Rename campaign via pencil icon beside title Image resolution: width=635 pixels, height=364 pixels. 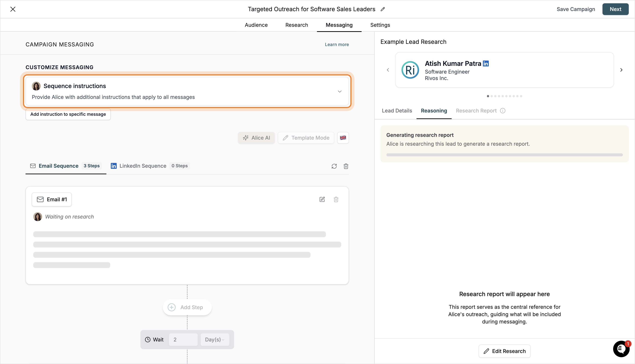point(383,9)
